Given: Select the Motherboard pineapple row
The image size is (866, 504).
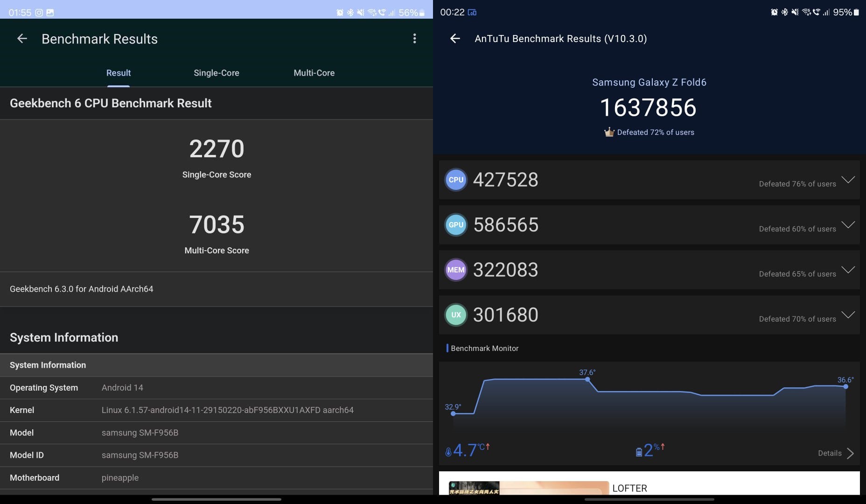Looking at the screenshot, I should [216, 478].
